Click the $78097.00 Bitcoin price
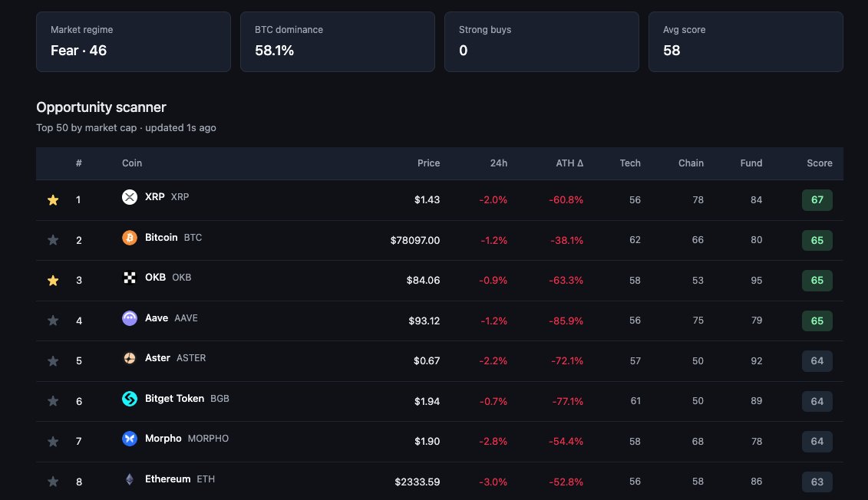 [415, 240]
